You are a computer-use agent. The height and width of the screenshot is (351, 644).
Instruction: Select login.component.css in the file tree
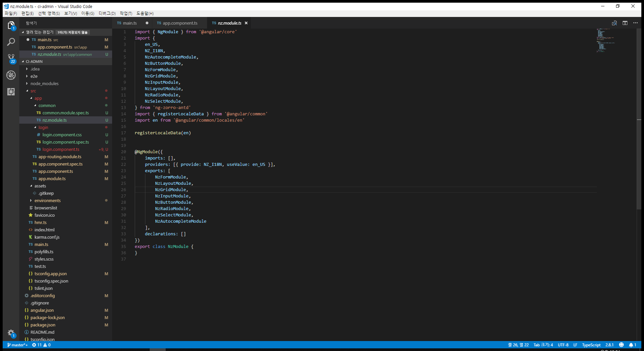(62, 135)
